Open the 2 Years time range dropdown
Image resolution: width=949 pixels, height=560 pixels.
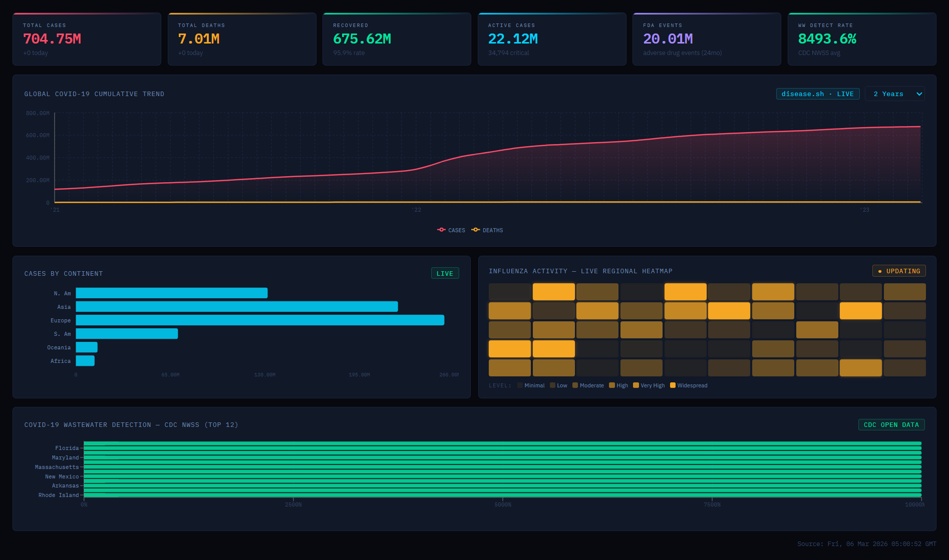894,94
